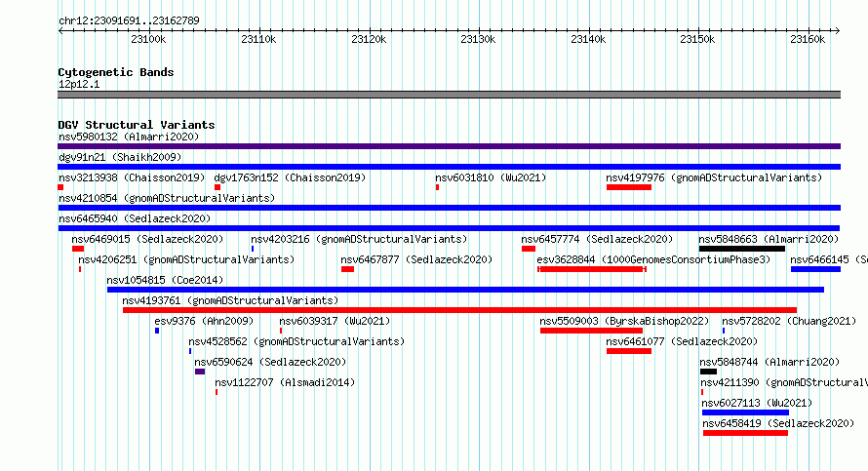
Task: Open nsv4203216 gnomAD variant label
Action: 359,239
